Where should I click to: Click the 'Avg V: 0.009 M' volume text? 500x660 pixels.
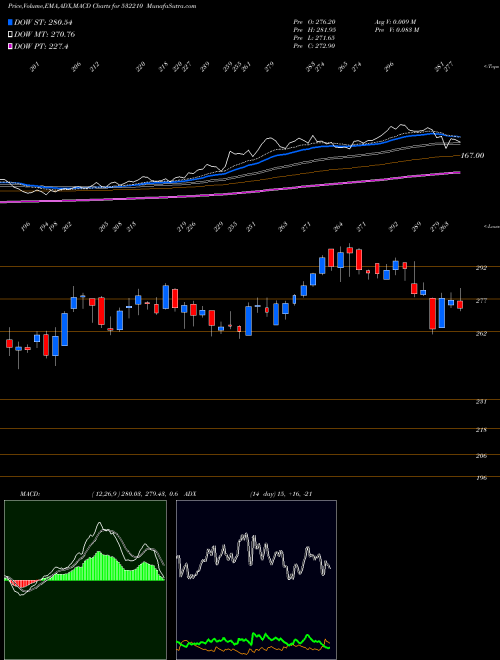pyautogui.click(x=395, y=22)
